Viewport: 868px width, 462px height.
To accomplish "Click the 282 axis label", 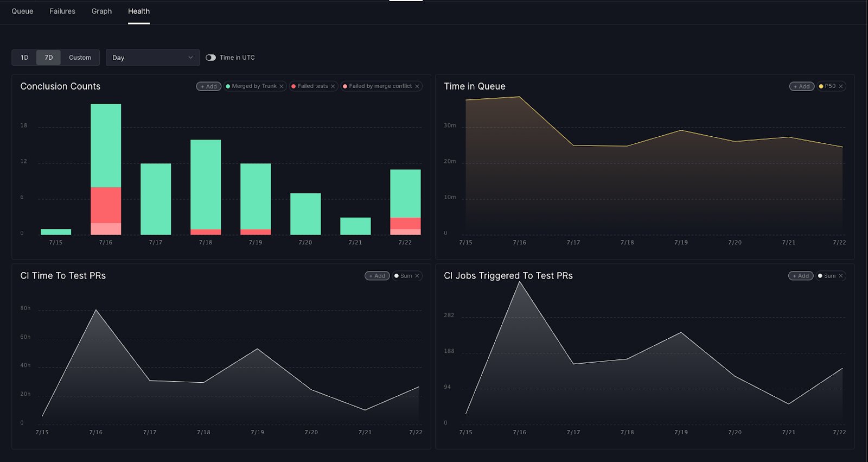I will 449,315.
